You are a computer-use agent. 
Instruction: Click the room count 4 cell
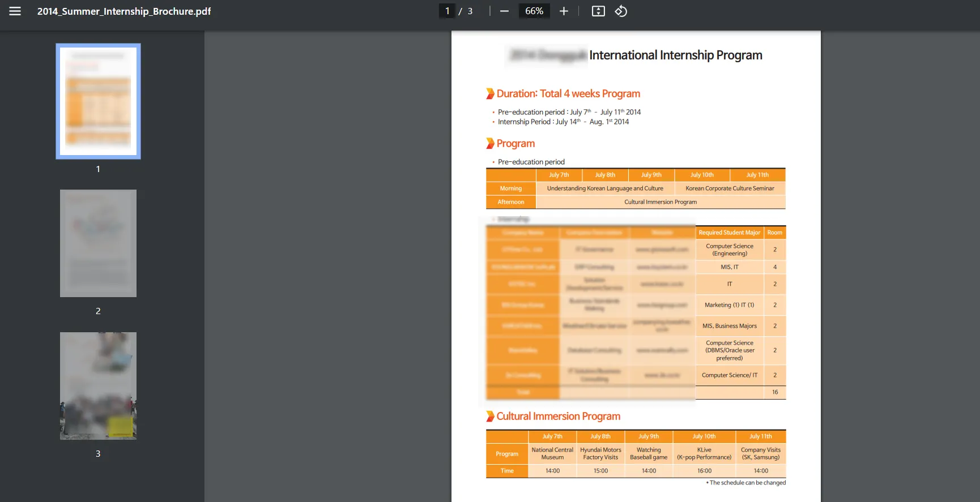(775, 267)
